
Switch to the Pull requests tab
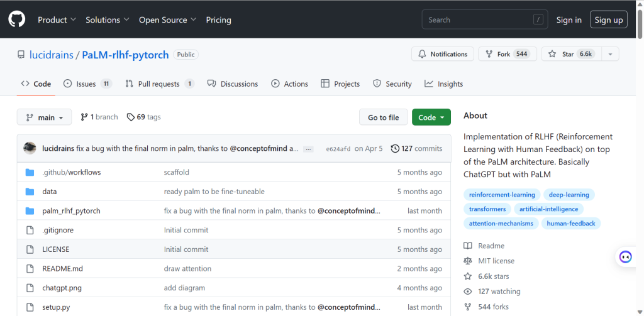click(x=160, y=84)
